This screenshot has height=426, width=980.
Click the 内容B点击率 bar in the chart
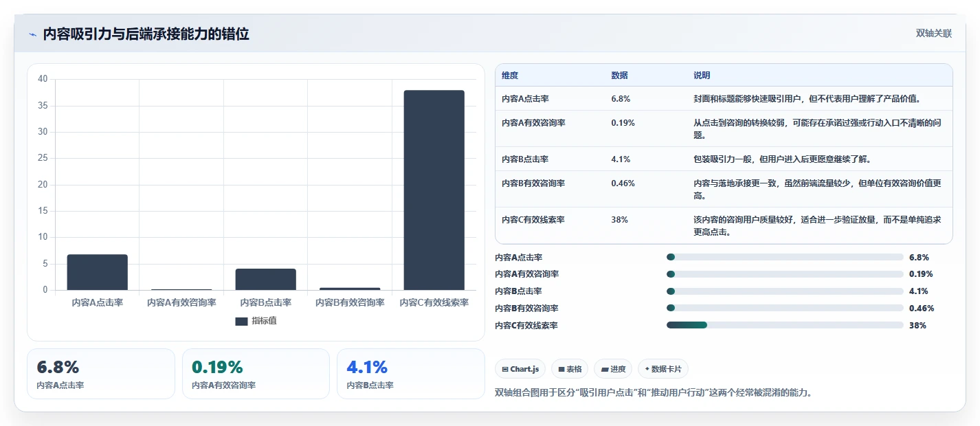(x=265, y=279)
